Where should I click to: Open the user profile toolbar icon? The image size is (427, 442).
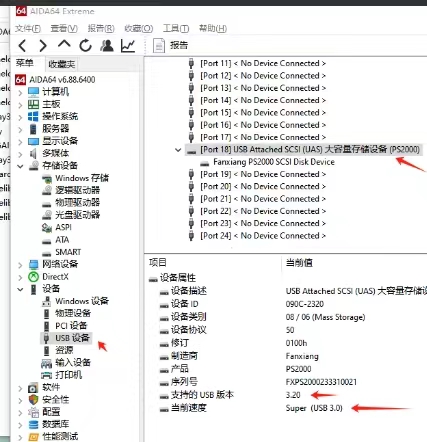[x=107, y=45]
